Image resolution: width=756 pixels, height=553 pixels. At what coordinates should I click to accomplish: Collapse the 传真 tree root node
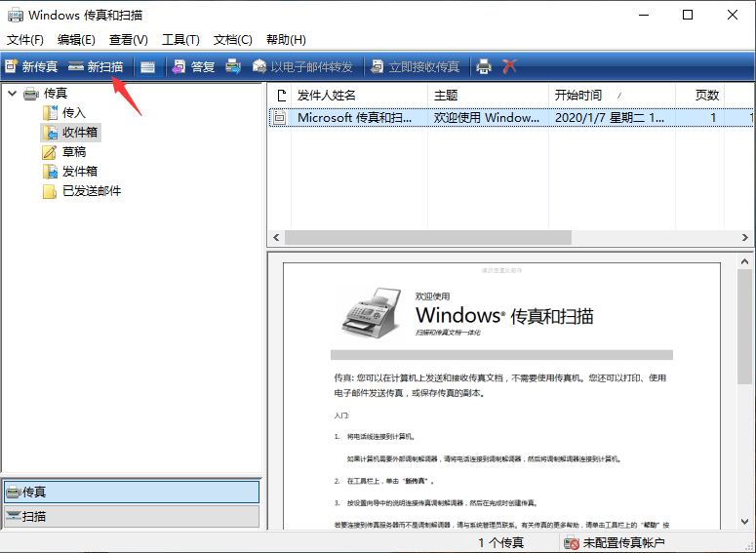(x=12, y=94)
